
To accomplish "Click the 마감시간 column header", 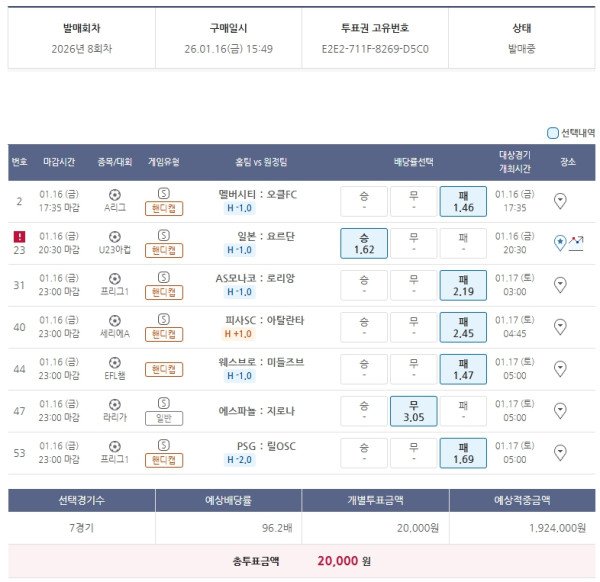I will pos(59,162).
